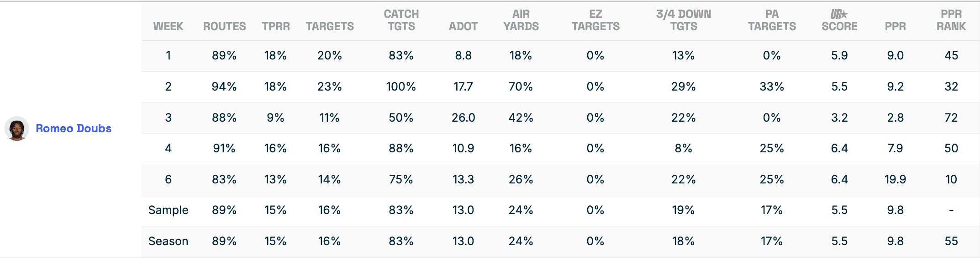Sort by CATCH TGTS header
Image resolution: width=980 pixels, height=258 pixels.
pyautogui.click(x=401, y=21)
